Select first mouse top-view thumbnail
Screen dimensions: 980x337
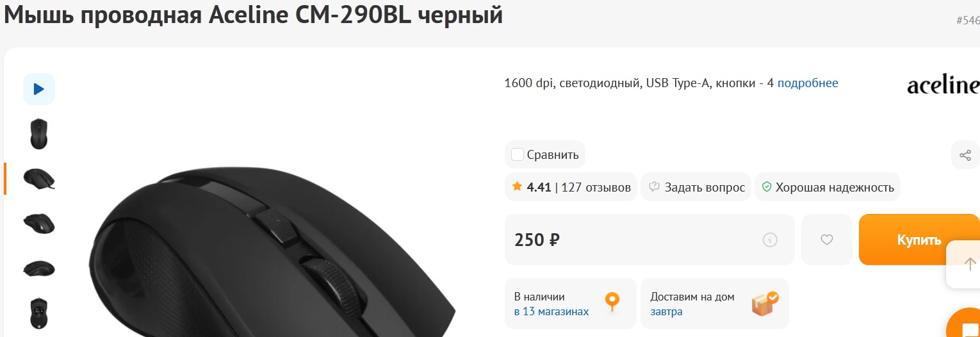pyautogui.click(x=39, y=134)
